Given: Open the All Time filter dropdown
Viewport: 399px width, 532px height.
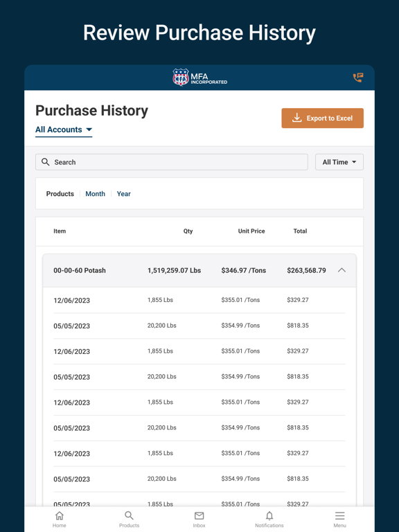Looking at the screenshot, I should pyautogui.click(x=339, y=162).
